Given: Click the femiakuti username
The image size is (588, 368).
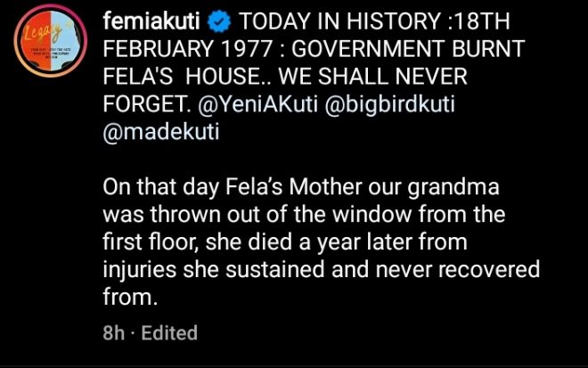Looking at the screenshot, I should [x=155, y=21].
